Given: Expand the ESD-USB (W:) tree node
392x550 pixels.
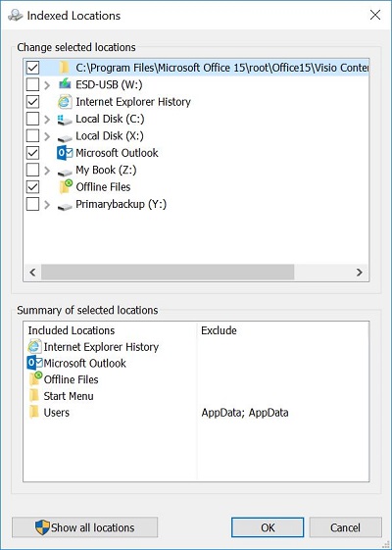Looking at the screenshot, I should [x=47, y=85].
